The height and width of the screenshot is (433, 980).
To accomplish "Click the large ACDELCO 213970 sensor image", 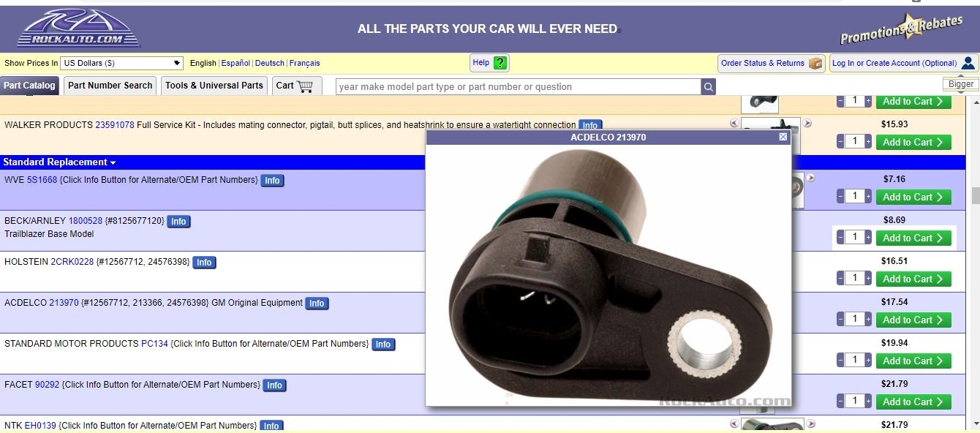I will coord(609,274).
